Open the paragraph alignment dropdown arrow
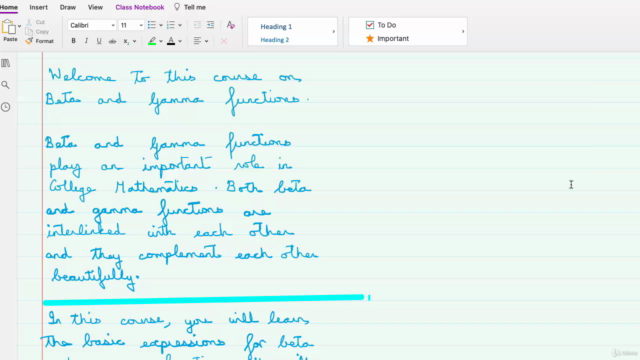The image size is (640, 360). point(207,41)
